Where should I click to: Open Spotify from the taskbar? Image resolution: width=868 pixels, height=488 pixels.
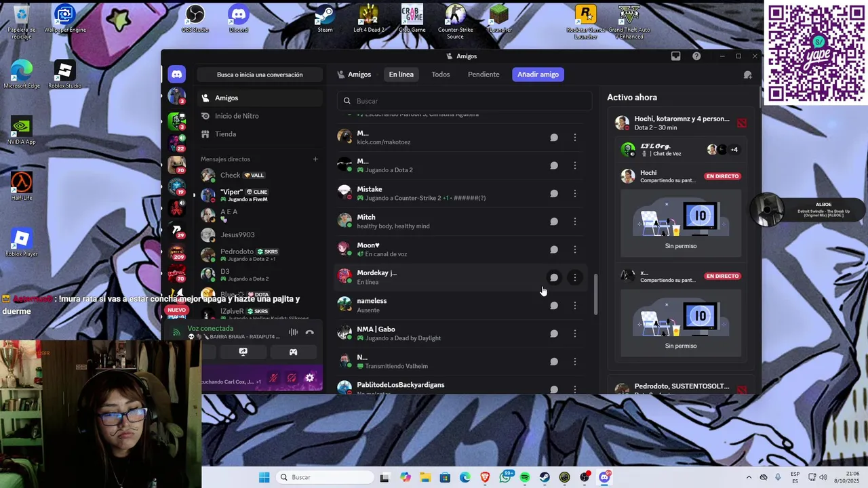click(525, 477)
